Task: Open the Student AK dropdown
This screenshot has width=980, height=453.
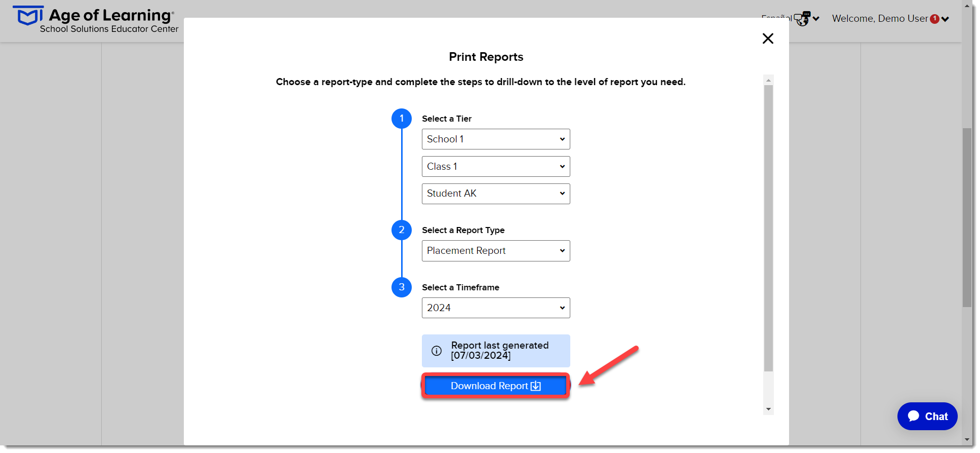Action: click(x=496, y=194)
